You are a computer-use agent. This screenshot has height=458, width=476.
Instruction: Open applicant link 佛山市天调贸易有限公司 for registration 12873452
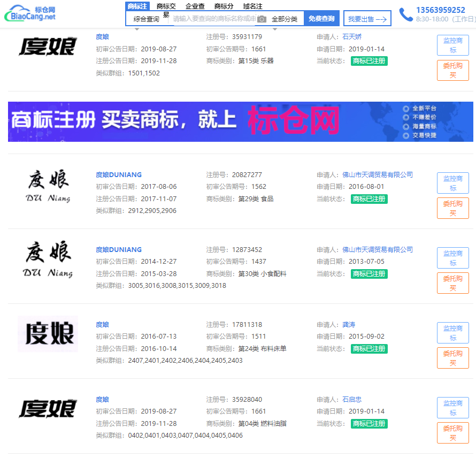378,250
